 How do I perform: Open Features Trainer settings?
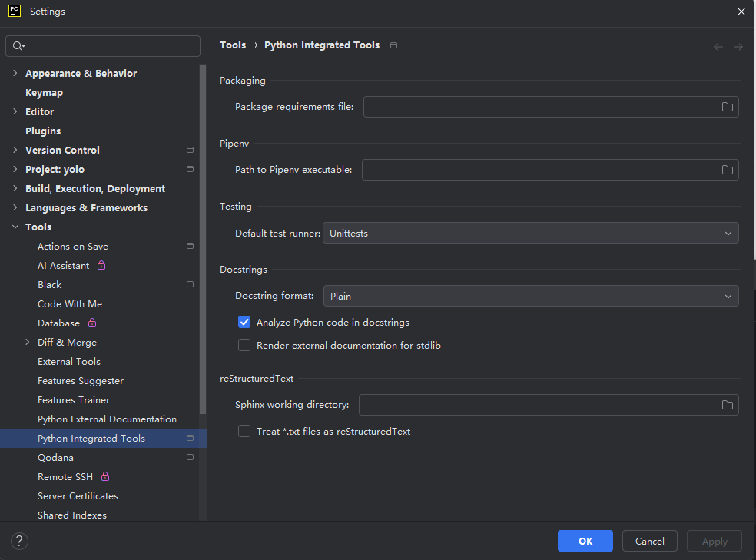(x=74, y=400)
